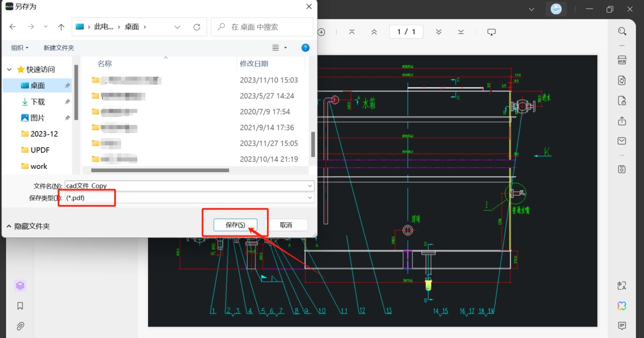Screen dimensions: 644x338
Task: Click the search icon in UPDF sidebar
Action: [622, 32]
